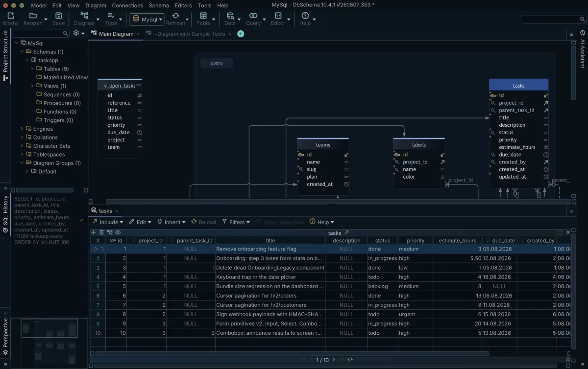Screen dimensions: 588x369
Task: Expand the Engines tree node
Action: pos(22,129)
